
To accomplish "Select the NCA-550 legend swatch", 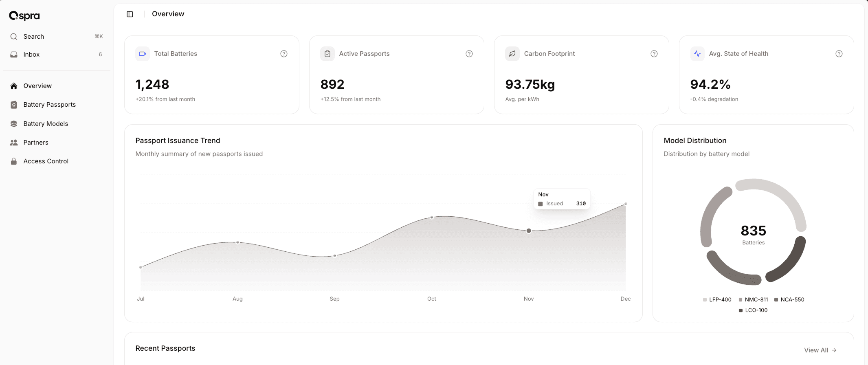I will click(776, 300).
